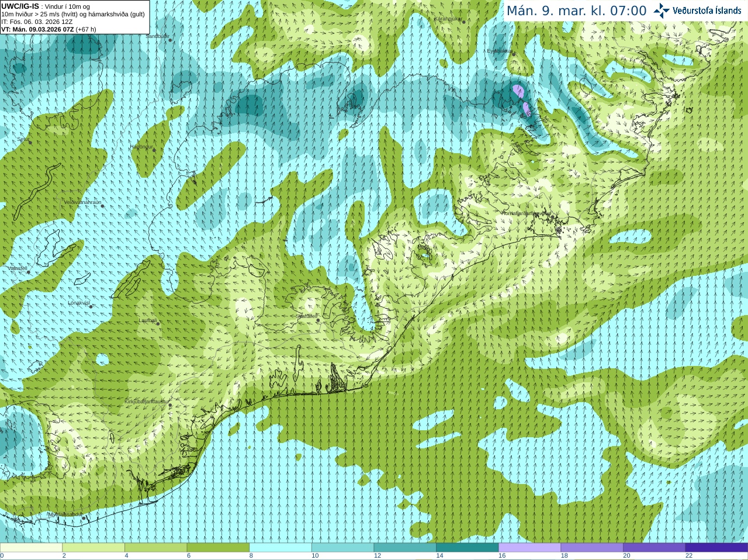
Task: Click the Vatnsfell station marker
Action: pos(28,272)
